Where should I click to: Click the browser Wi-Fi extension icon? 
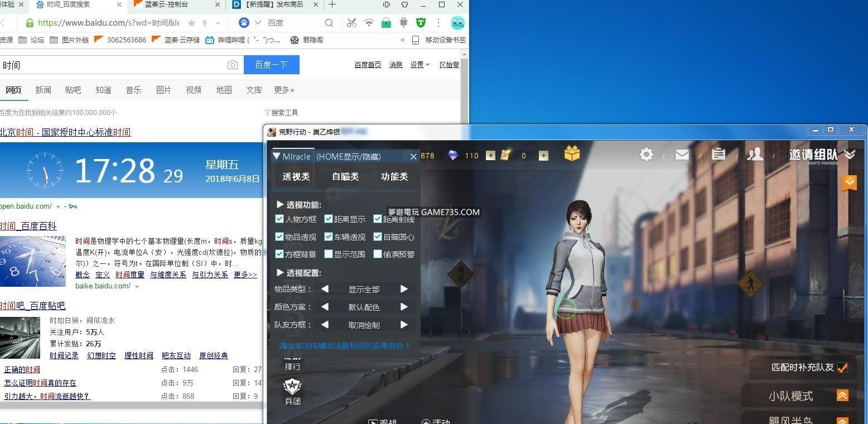[x=369, y=23]
